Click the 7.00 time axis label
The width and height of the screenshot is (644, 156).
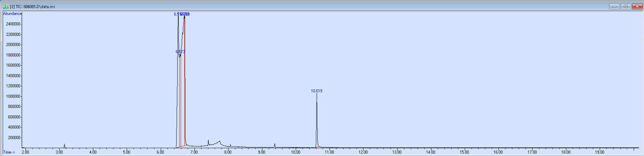point(194,152)
